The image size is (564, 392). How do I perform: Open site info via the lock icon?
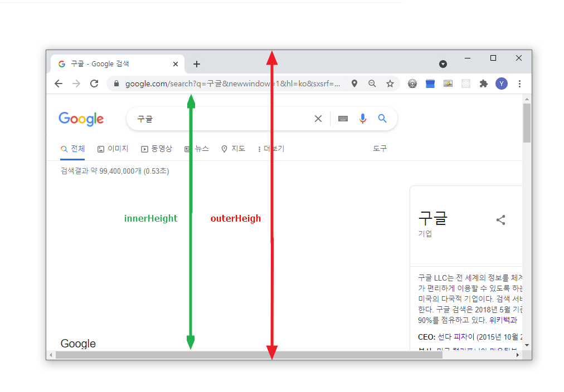click(116, 84)
